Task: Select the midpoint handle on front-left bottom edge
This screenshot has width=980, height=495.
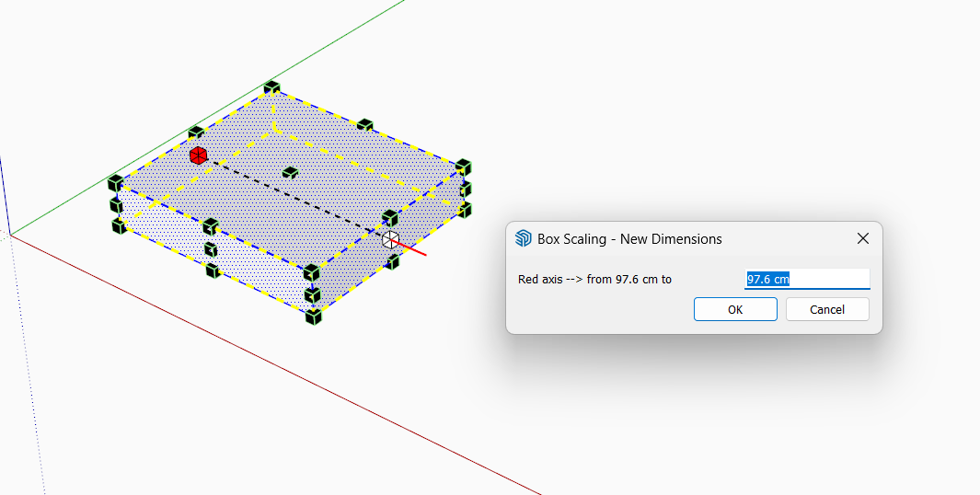Action: pos(213,271)
